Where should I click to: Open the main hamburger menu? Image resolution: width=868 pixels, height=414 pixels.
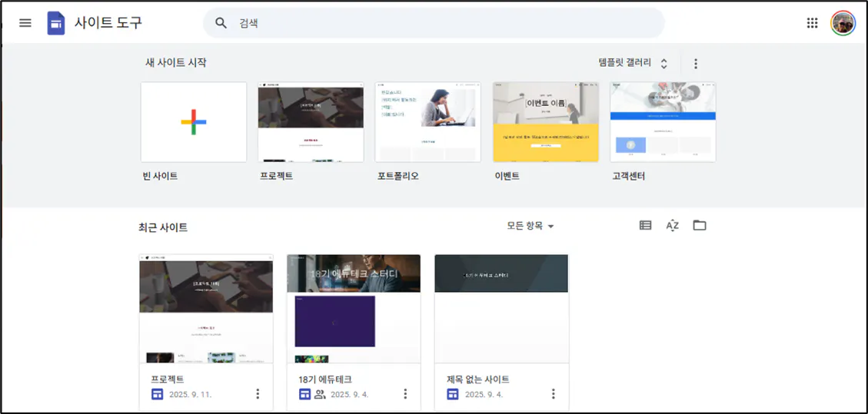[25, 23]
